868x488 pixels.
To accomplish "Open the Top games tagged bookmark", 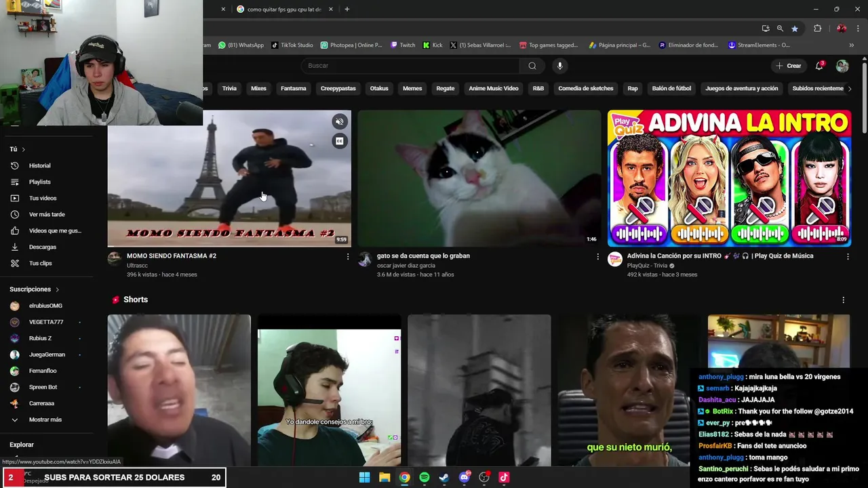I will pyautogui.click(x=549, y=45).
